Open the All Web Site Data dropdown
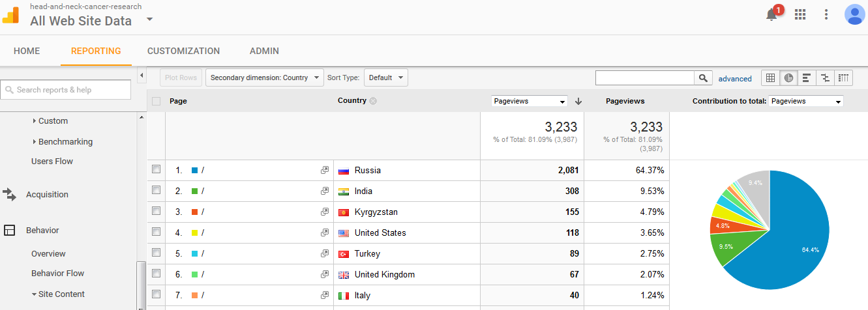The width and height of the screenshot is (868, 310). [149, 20]
